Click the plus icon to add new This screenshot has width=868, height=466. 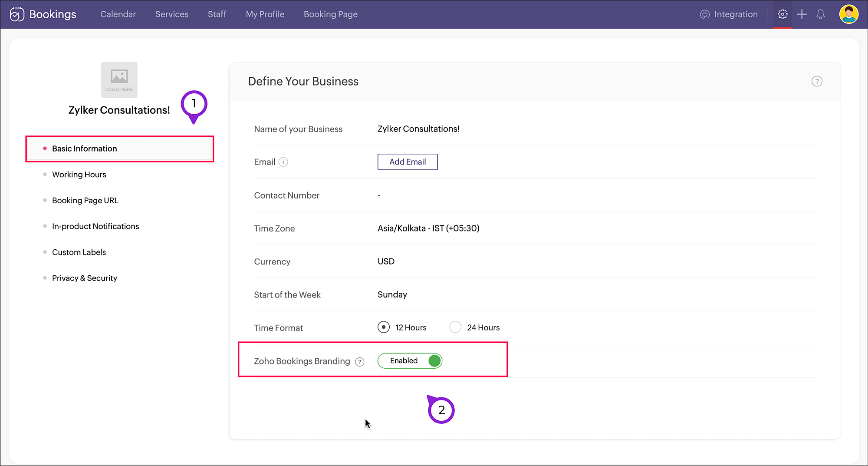click(802, 14)
